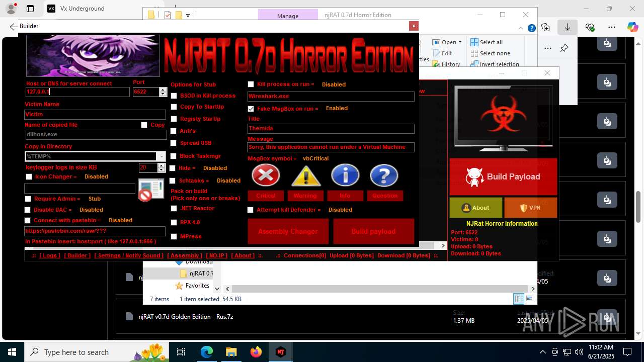644x362 pixels.
Task: Launch Firefox from the taskbar
Action: click(x=256, y=352)
